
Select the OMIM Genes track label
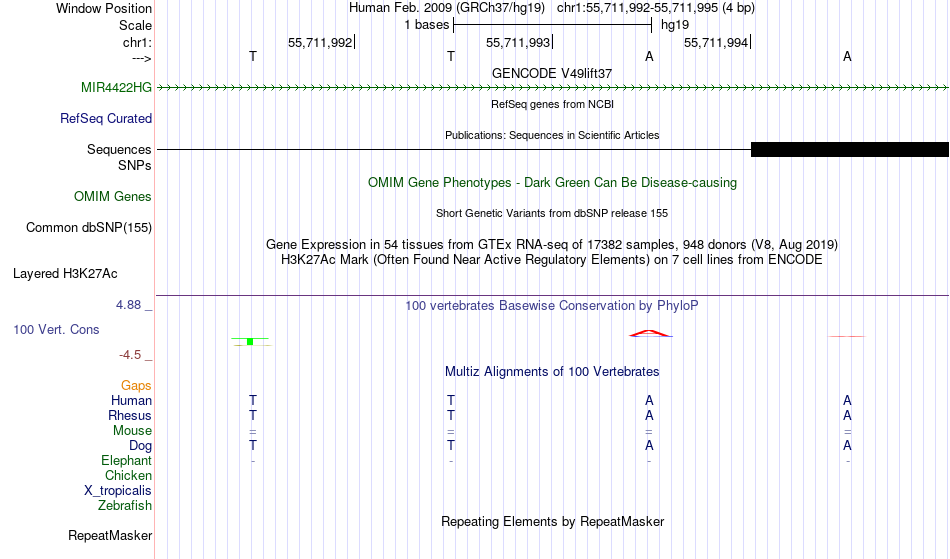[113, 196]
